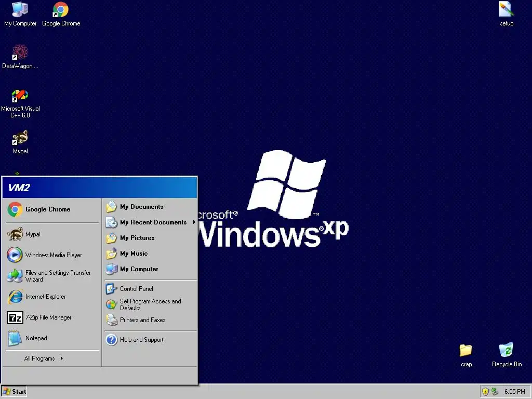Viewport: 532px width, 399px height.
Task: Click the Internet Explorer icon in Start menu
Action: coord(15,297)
